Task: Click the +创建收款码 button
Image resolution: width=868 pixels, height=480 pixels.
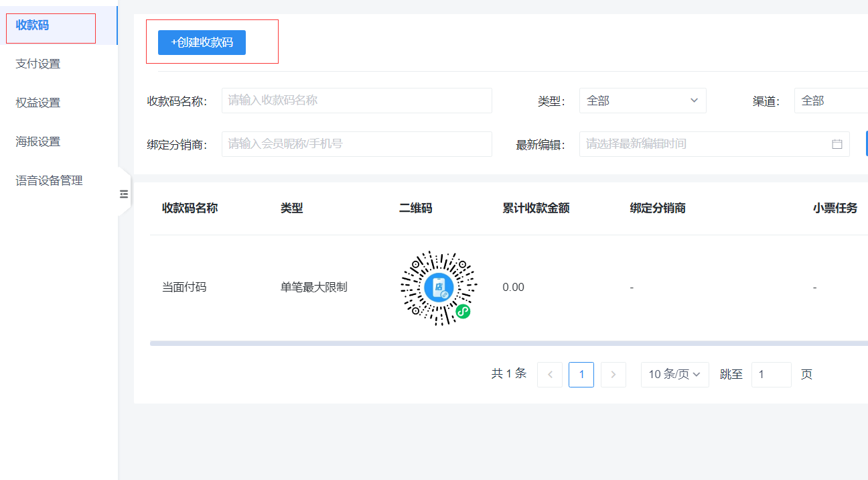Action: 202,42
